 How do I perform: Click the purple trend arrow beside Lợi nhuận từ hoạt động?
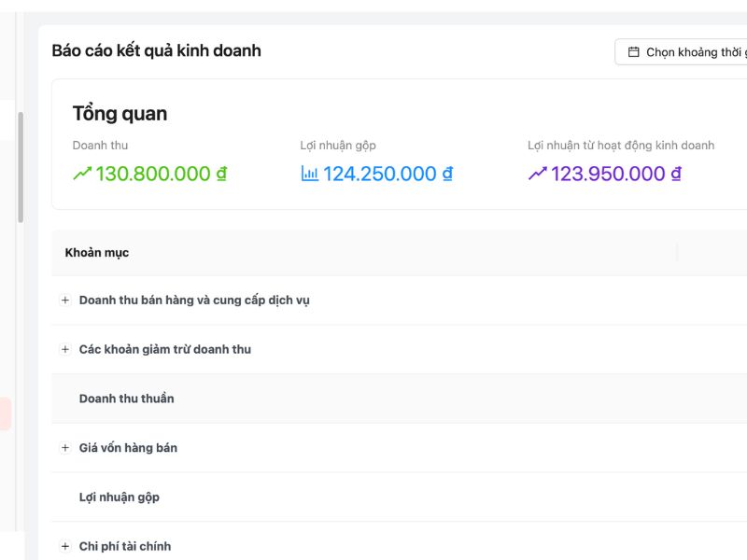click(x=537, y=174)
